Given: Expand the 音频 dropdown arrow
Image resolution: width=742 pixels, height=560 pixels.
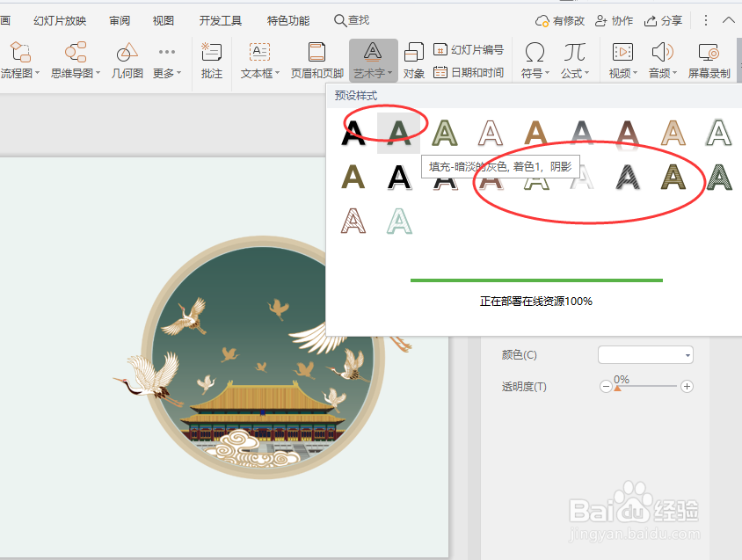Looking at the screenshot, I should click(x=675, y=73).
